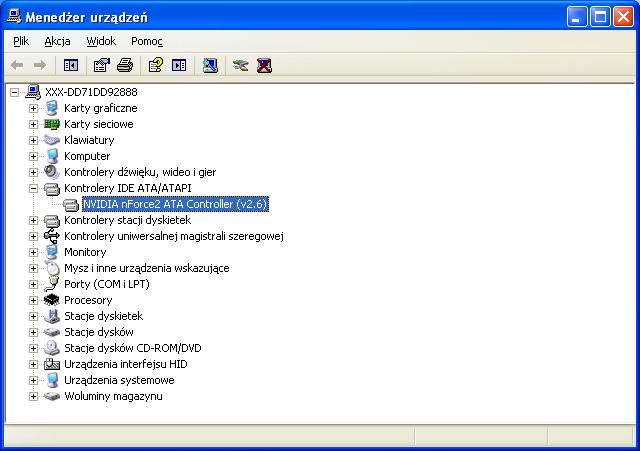Click the Back arrow toolbar button
Viewport: 640px width, 451px height.
tap(17, 65)
